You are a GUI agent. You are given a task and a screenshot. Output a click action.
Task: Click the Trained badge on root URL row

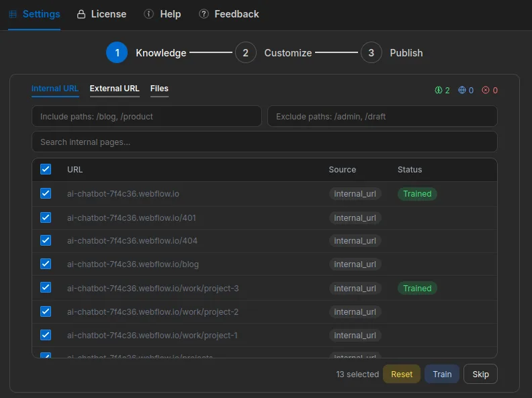coord(417,193)
